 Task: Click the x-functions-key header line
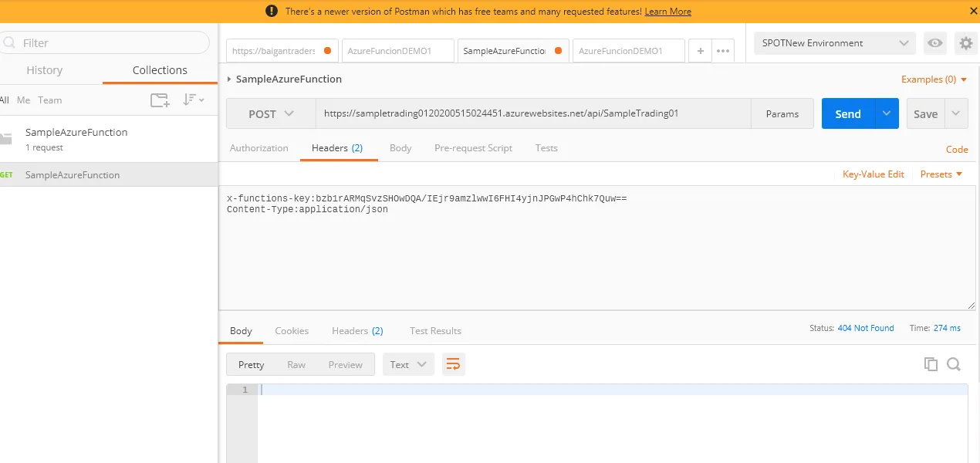[427, 199]
